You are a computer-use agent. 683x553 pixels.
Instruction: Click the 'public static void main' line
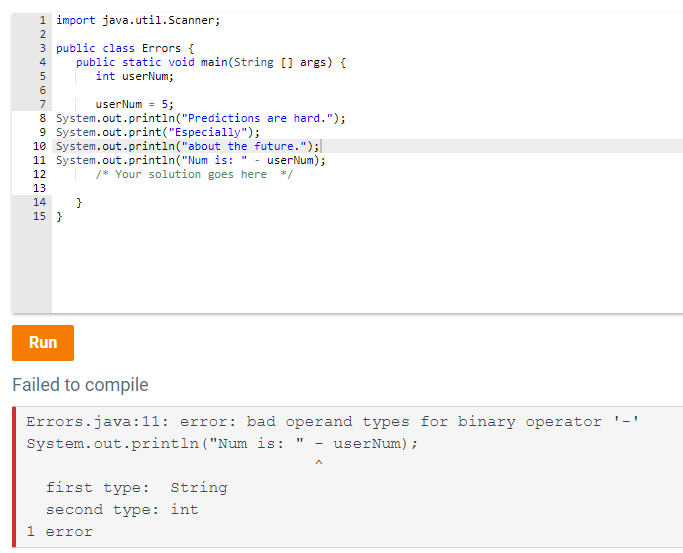[211, 62]
